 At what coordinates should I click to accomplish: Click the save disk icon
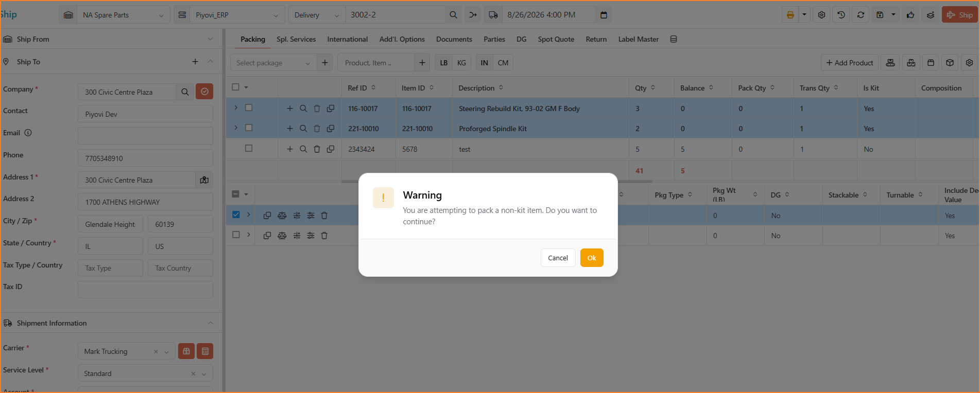pos(880,15)
